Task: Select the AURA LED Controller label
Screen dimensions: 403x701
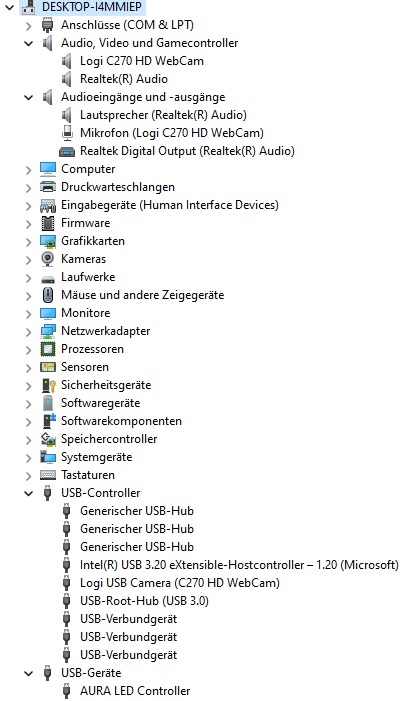Action: click(135, 691)
